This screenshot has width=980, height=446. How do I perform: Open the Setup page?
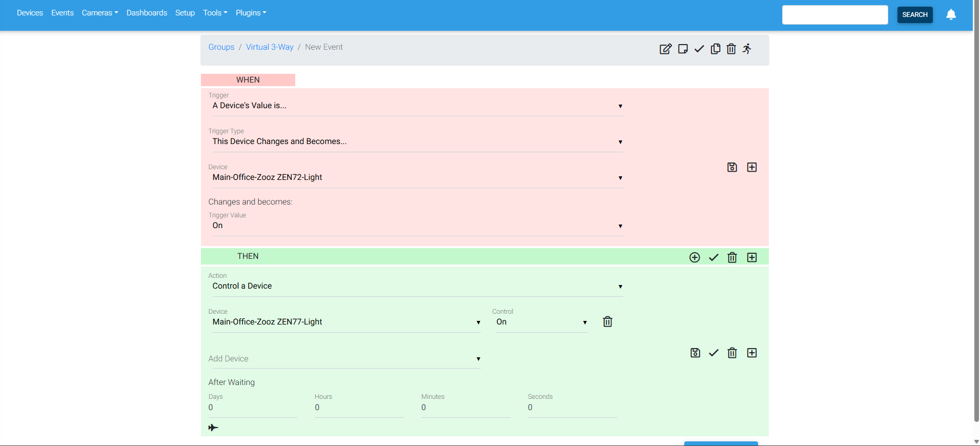pos(185,13)
